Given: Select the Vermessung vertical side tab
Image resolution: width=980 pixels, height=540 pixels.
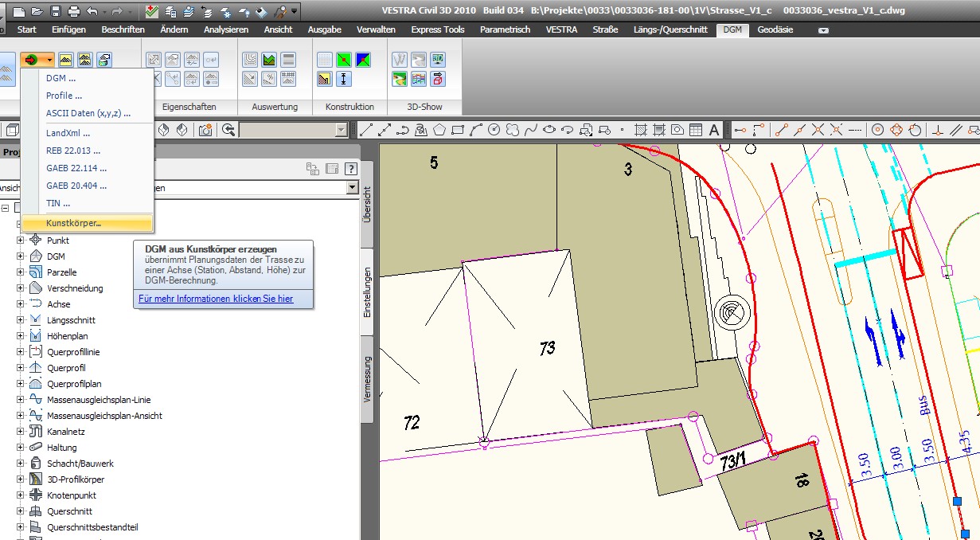Looking at the screenshot, I should 367,378.
